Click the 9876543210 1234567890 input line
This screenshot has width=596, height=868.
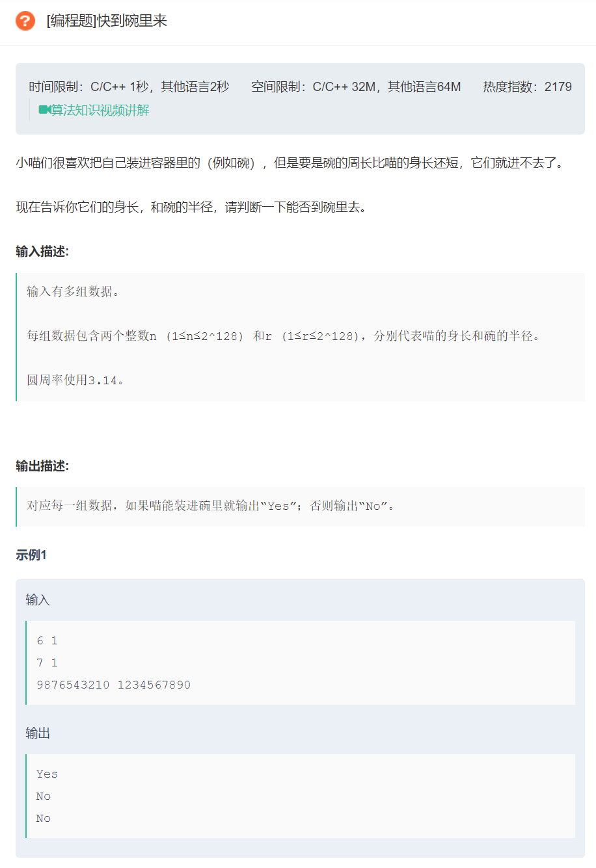pos(114,685)
